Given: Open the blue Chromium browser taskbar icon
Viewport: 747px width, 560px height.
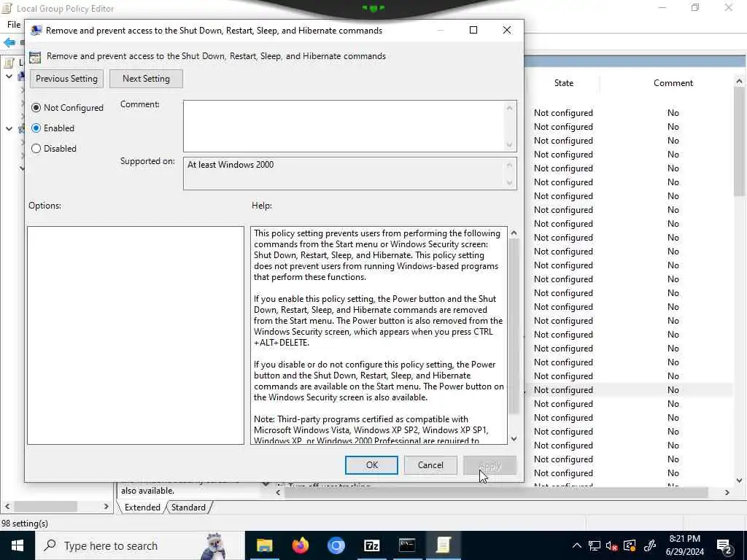Looking at the screenshot, I should pos(336,545).
